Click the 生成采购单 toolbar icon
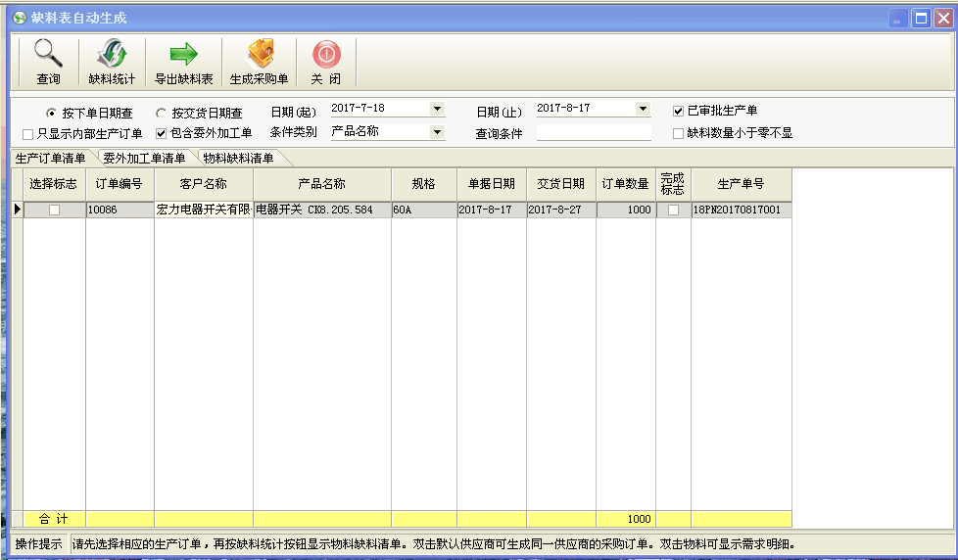The image size is (958, 560). pyautogui.click(x=259, y=55)
